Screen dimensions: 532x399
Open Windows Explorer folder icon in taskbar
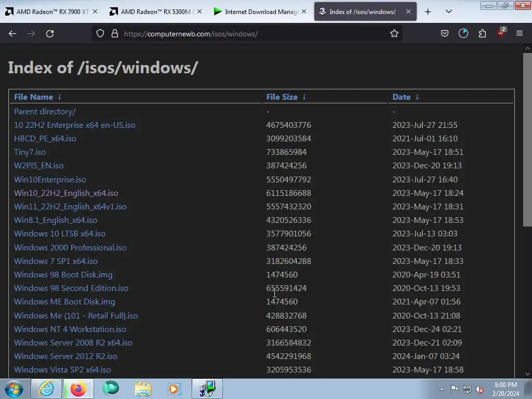click(x=143, y=389)
